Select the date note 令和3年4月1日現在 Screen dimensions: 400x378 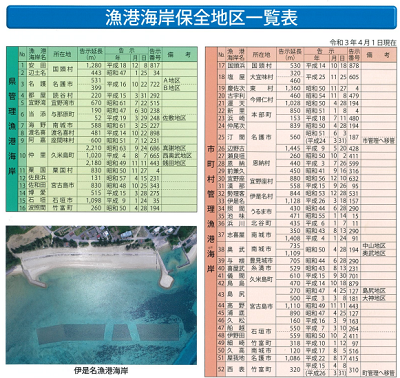[x=363, y=43]
